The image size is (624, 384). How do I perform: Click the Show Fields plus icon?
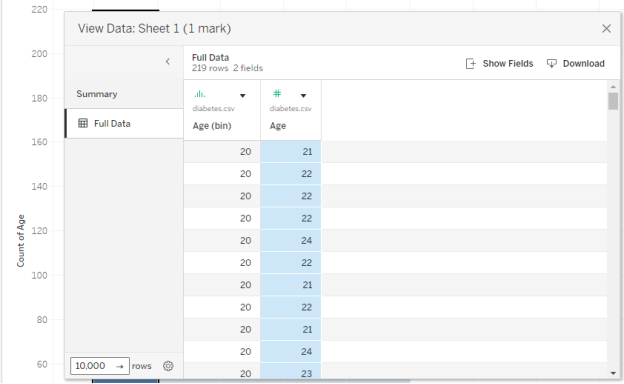click(470, 64)
